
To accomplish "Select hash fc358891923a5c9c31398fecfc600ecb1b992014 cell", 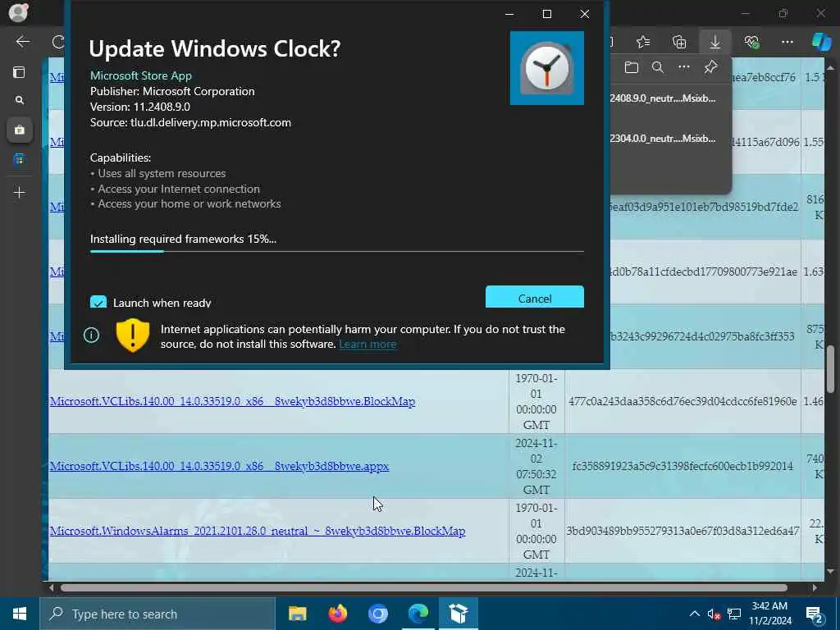I will point(682,466).
